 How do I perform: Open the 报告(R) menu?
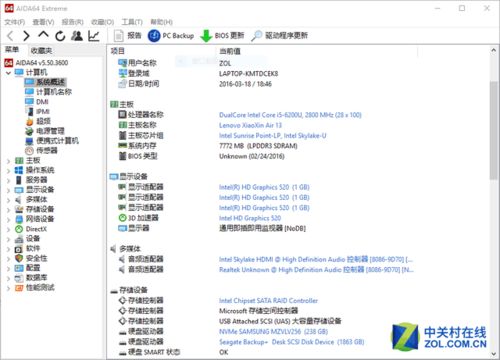pos(72,22)
